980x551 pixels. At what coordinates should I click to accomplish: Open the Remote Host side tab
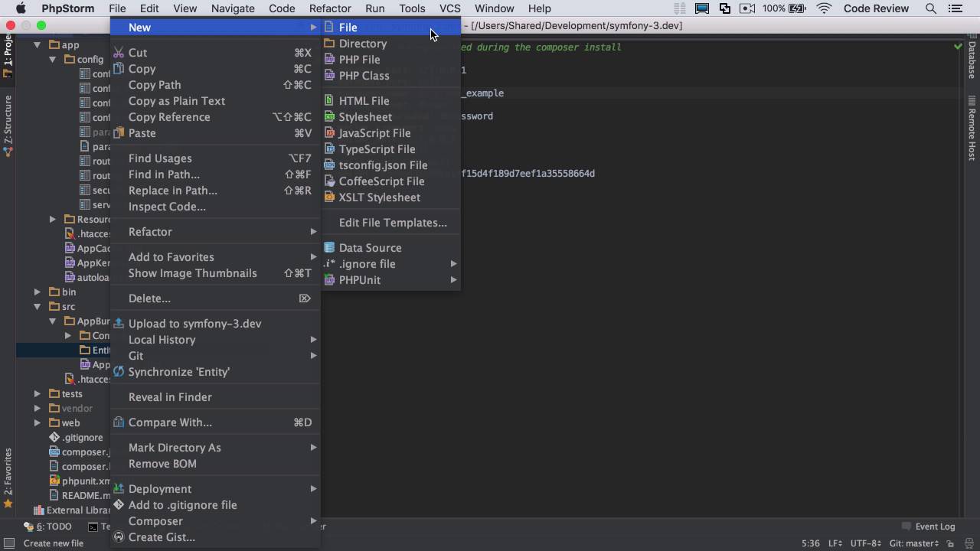[972, 129]
